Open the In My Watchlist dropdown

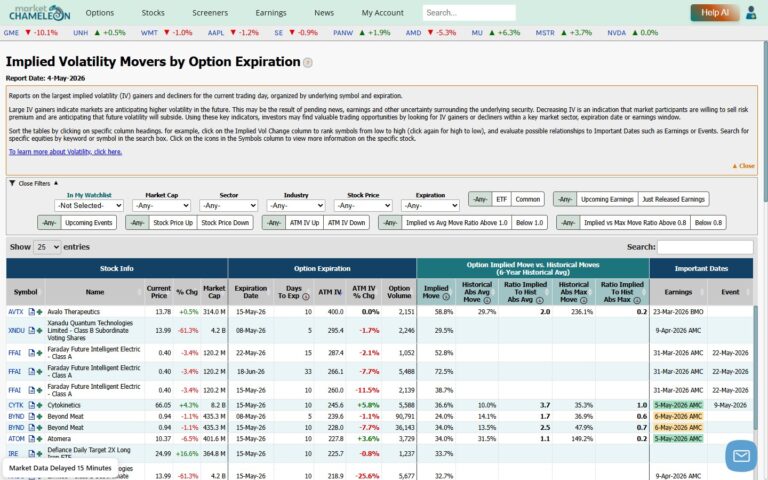click(89, 205)
